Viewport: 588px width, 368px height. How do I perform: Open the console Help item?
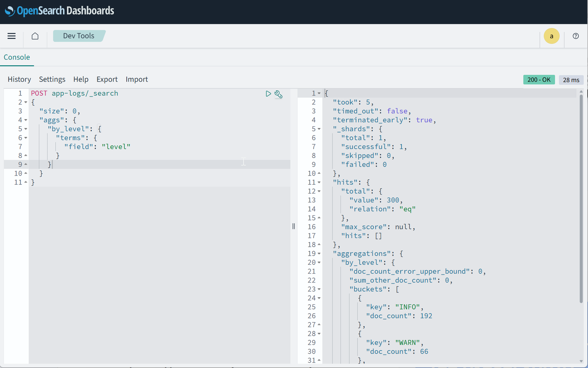click(x=81, y=79)
